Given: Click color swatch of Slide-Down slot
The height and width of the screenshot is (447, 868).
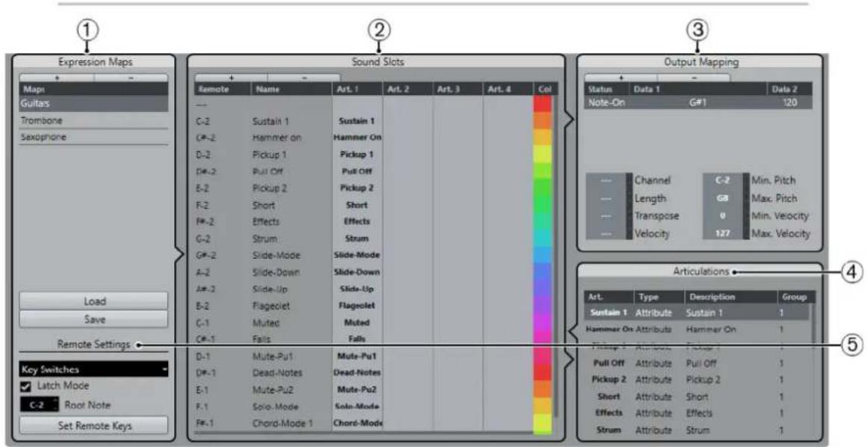Looking at the screenshot, I should [542, 272].
